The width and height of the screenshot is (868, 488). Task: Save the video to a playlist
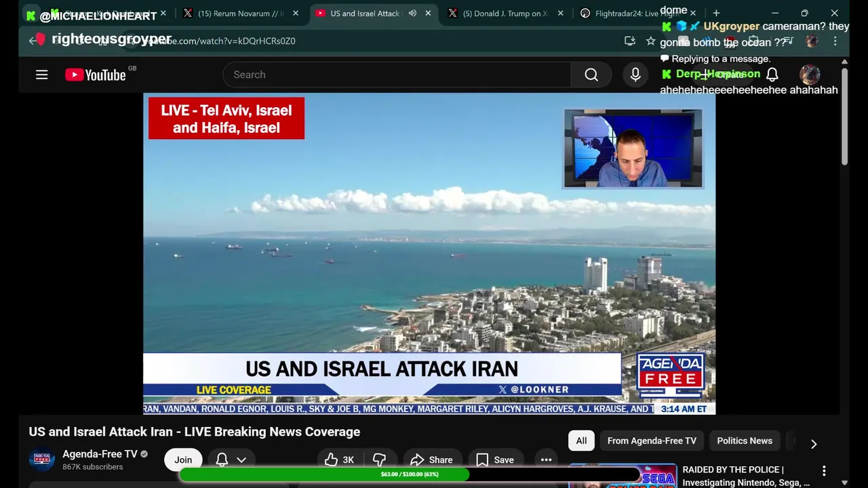pyautogui.click(x=495, y=460)
